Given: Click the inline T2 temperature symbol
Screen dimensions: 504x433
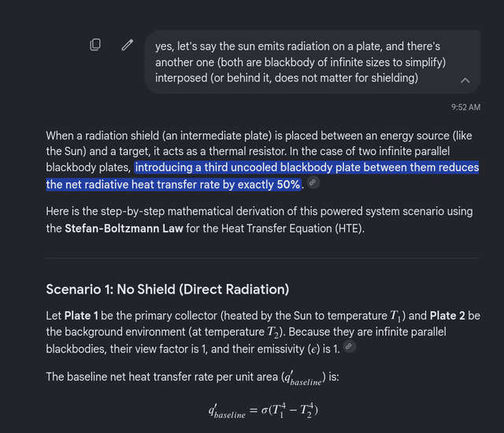Looking at the screenshot, I should click(272, 332).
